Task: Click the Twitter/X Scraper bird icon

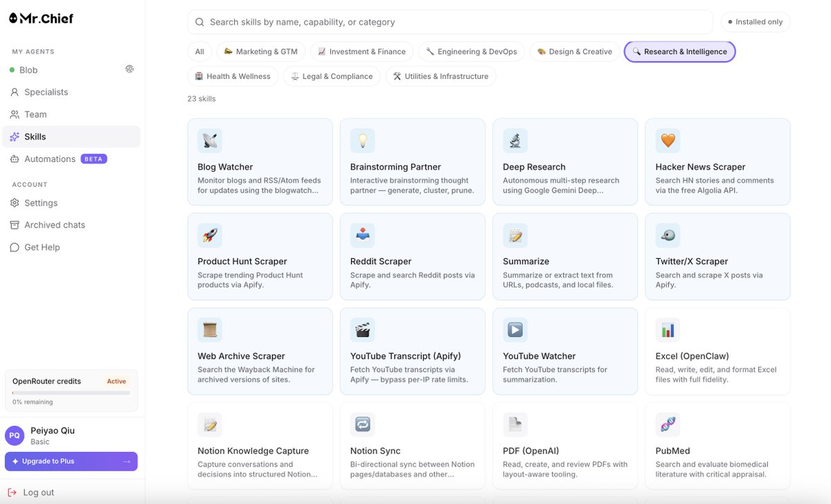Action: [668, 235]
